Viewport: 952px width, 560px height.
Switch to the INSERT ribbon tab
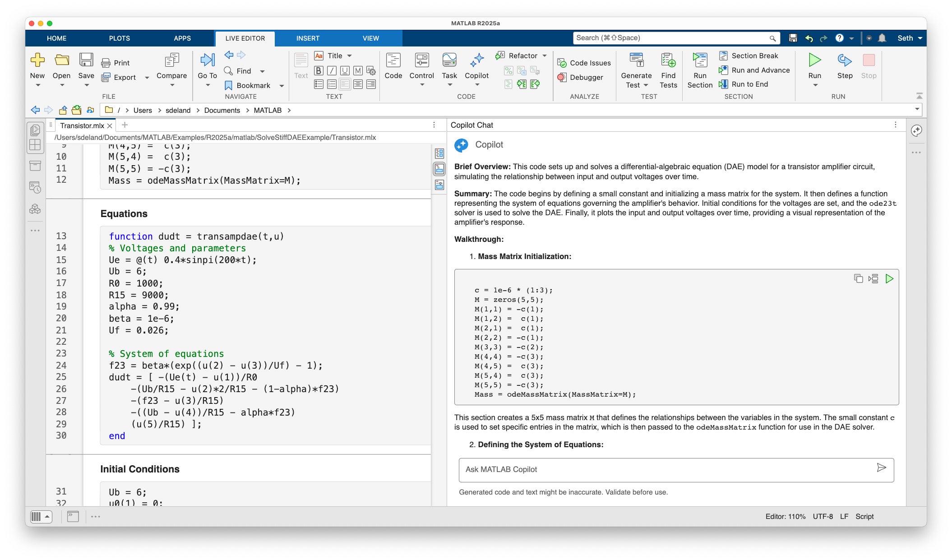coord(308,38)
